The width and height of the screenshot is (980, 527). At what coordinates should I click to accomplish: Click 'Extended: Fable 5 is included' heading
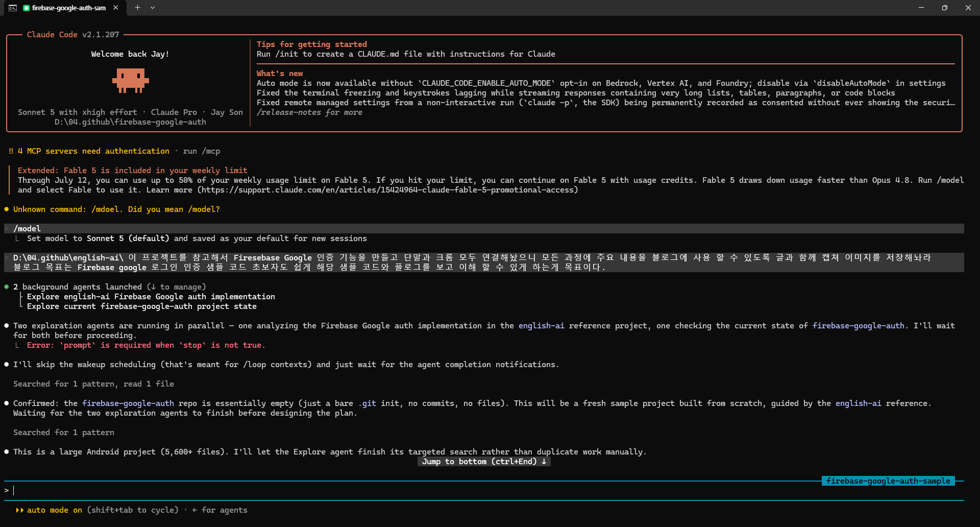pos(132,171)
